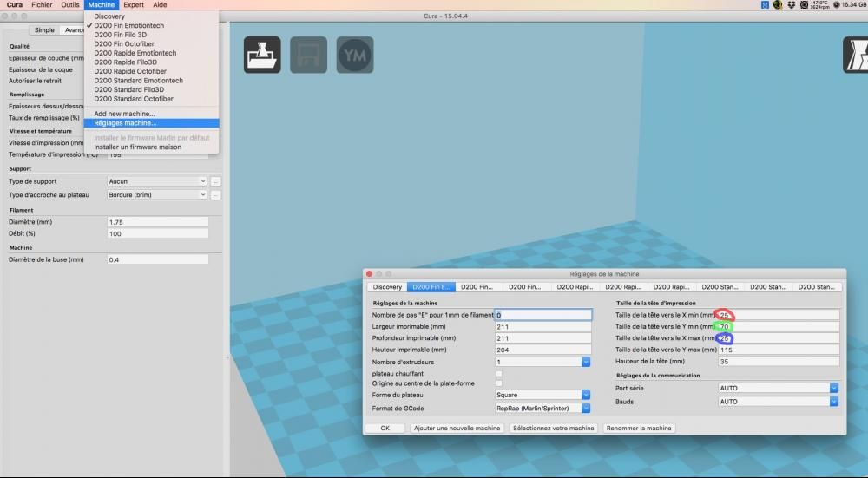Select Add new machine... menu entry
Image resolution: width=868 pixels, height=478 pixels.
(152, 114)
